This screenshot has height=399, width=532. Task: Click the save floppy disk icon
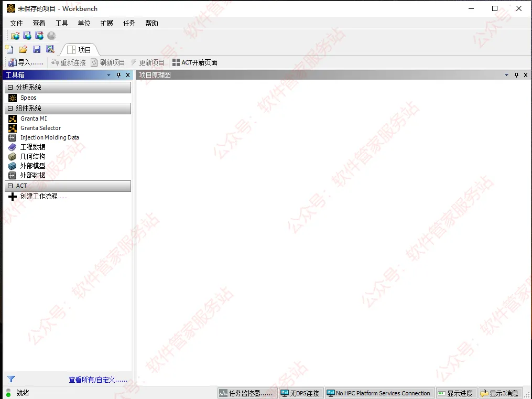coord(37,49)
